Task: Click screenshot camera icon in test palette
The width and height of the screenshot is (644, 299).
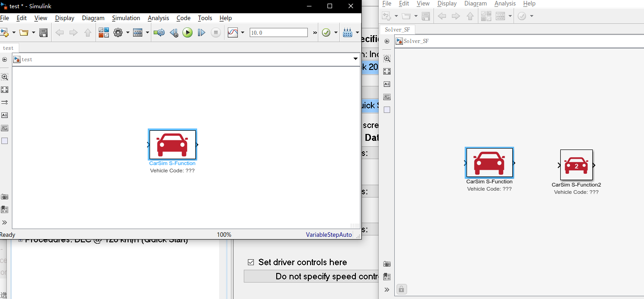Action: tap(5, 197)
